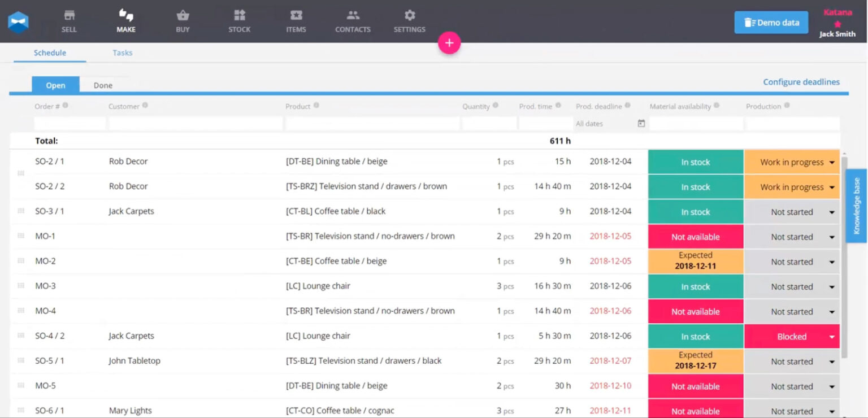Click the pink plus create button
The image size is (868, 418).
coord(449,42)
